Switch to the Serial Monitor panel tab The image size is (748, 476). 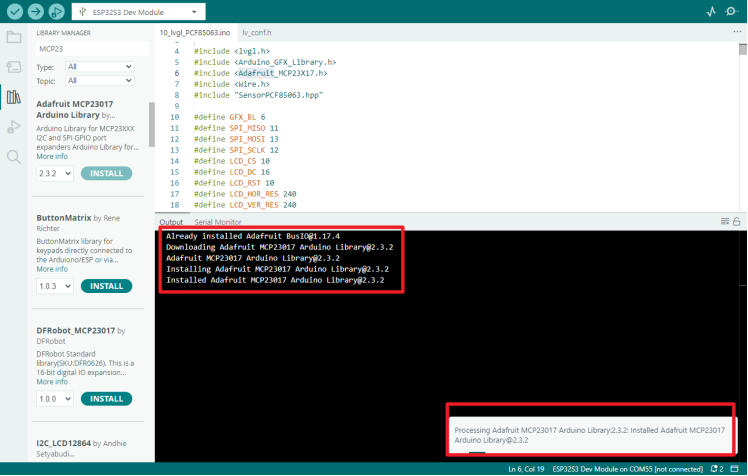point(217,222)
